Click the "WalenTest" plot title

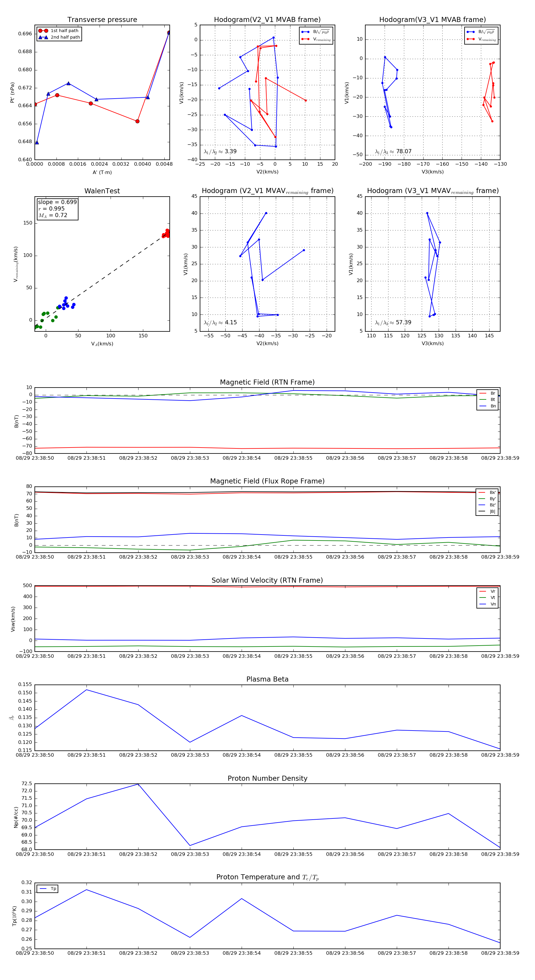tap(102, 191)
